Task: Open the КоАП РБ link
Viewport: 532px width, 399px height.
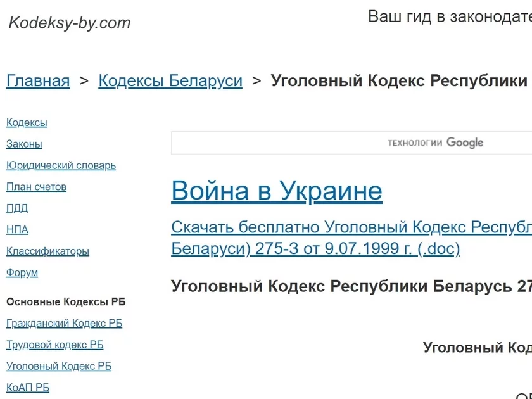Action: point(28,388)
